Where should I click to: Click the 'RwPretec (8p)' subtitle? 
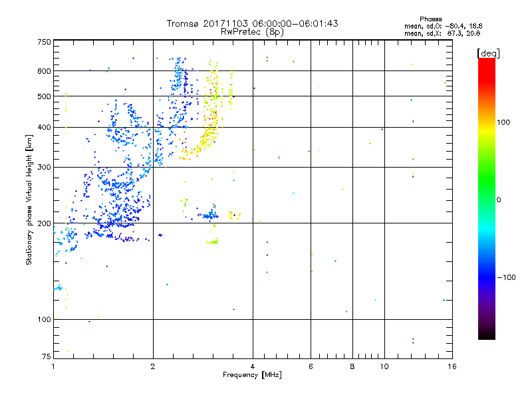[252, 32]
